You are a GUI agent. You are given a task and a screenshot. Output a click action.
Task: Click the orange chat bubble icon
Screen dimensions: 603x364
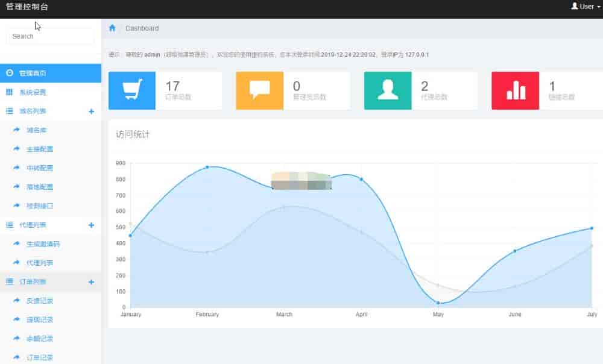click(259, 90)
